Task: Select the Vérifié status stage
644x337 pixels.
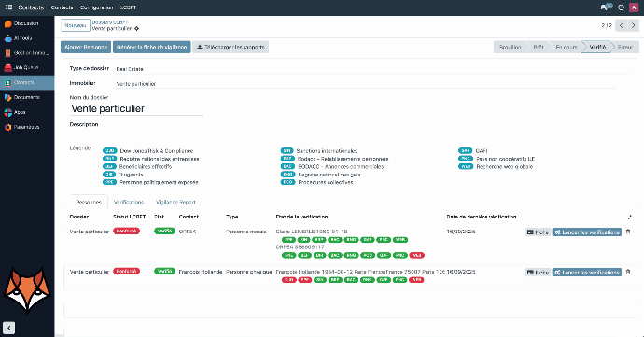Action: 597,48
